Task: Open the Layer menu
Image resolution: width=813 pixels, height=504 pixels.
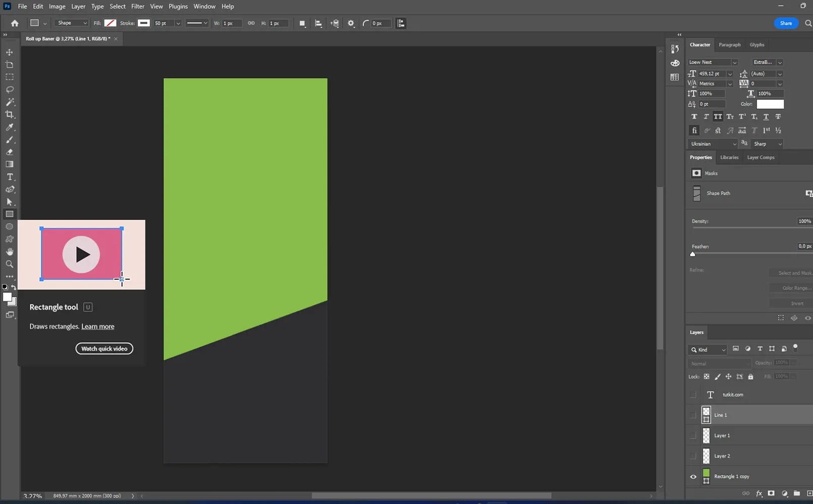Action: (78, 7)
